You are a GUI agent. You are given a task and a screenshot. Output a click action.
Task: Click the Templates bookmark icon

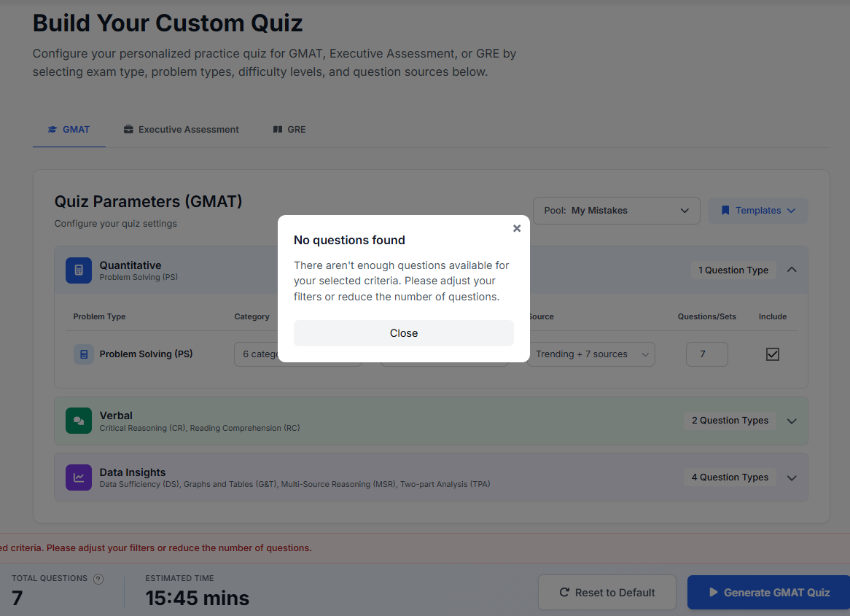(x=725, y=211)
